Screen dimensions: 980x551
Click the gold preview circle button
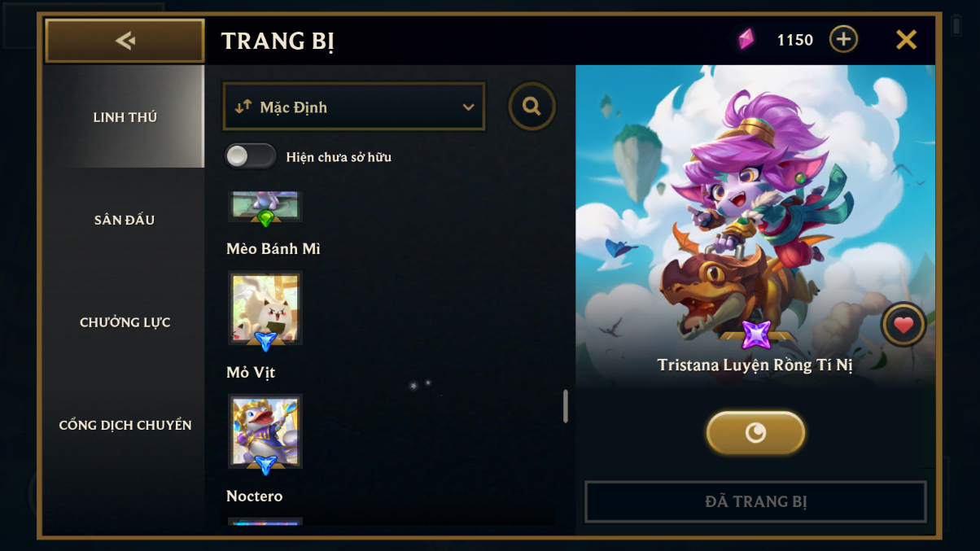(x=755, y=432)
